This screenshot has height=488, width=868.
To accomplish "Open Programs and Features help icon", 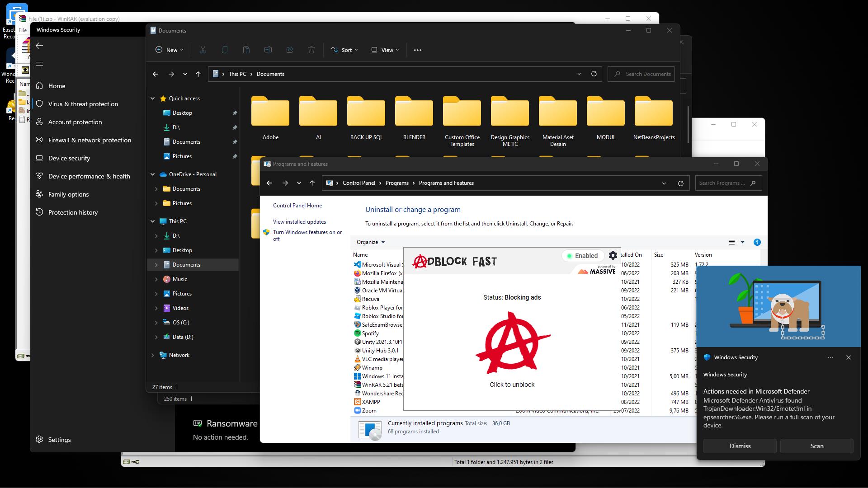I will pos(757,243).
